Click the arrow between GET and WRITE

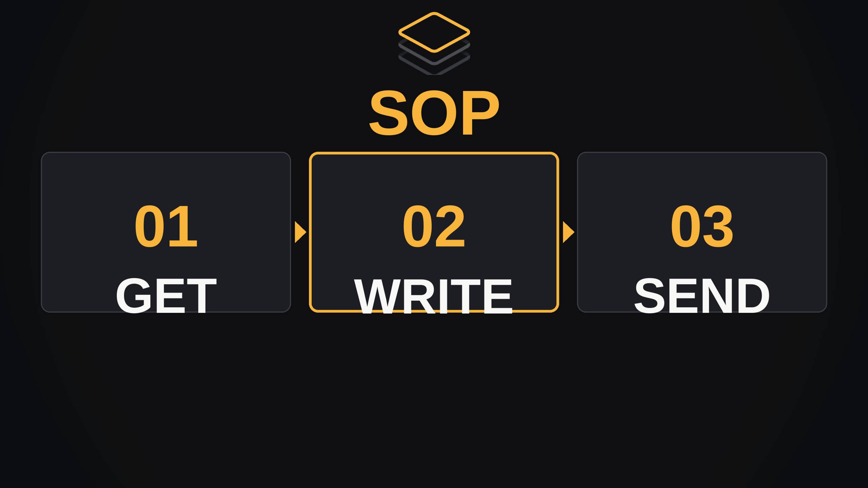point(300,232)
